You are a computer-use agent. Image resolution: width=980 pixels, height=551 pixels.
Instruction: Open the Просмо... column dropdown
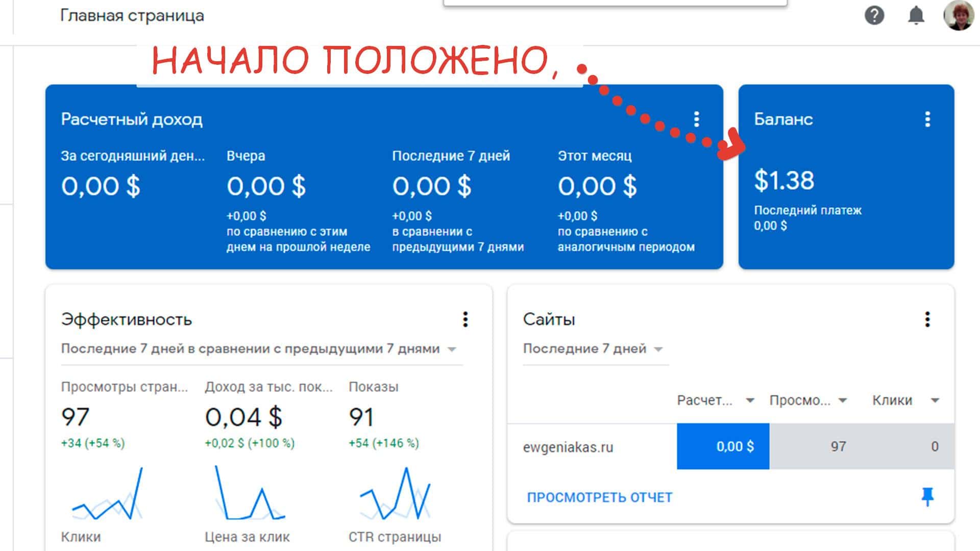pos(843,400)
